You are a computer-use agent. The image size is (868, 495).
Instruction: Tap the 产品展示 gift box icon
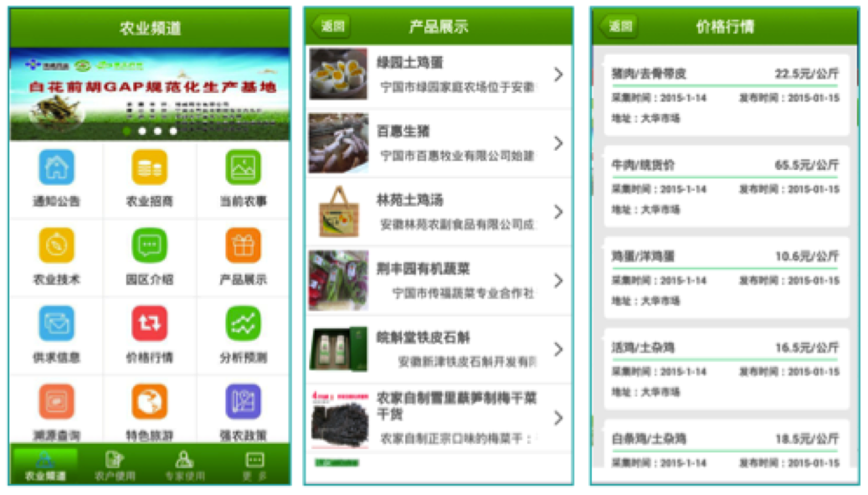(244, 246)
